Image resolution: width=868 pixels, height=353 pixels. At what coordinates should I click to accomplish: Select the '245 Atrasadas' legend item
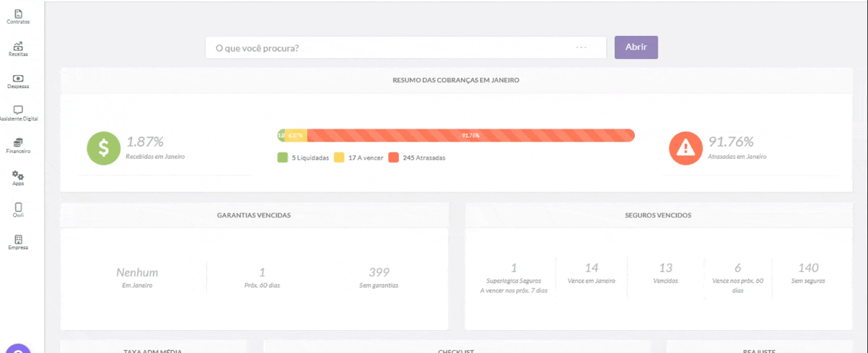tap(416, 158)
